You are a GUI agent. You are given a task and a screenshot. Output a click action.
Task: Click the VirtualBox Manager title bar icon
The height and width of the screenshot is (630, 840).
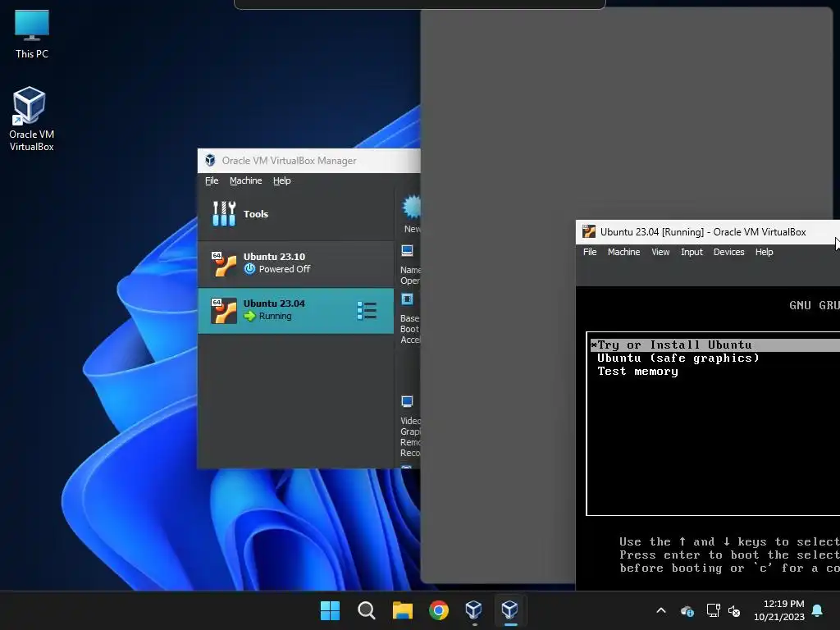coord(210,160)
